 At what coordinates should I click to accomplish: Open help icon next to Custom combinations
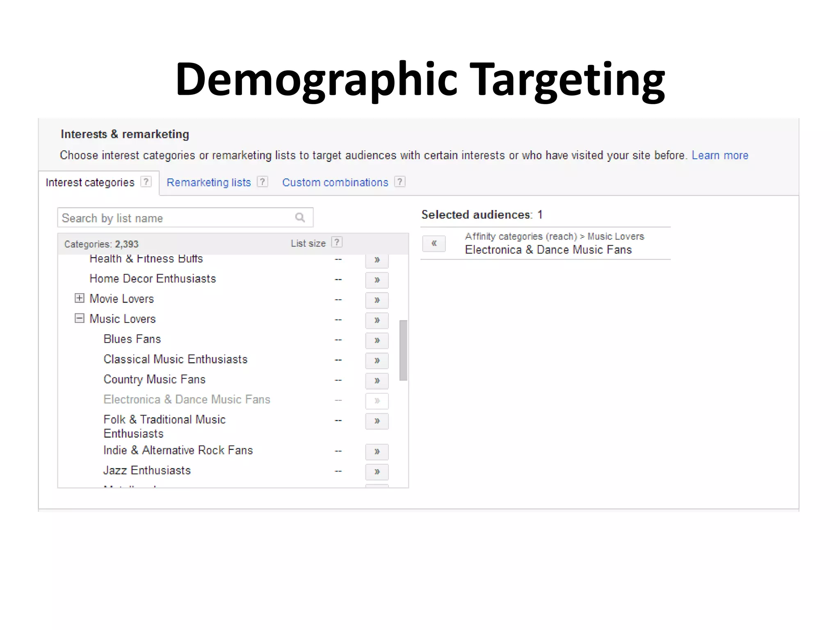click(400, 182)
